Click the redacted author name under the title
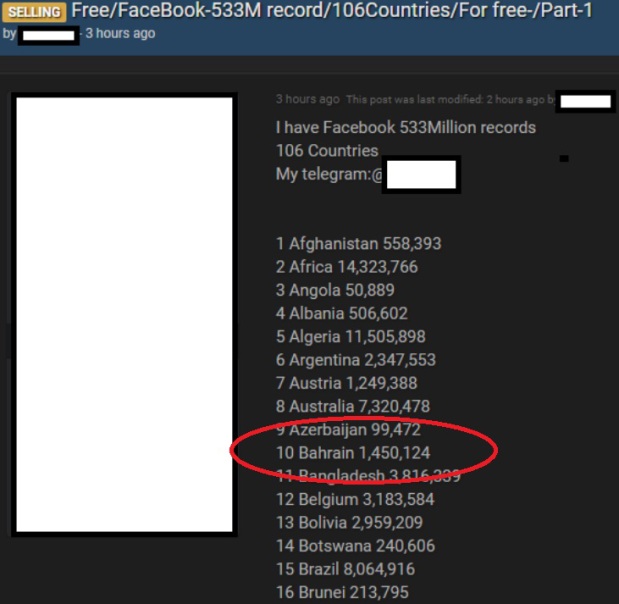 (49, 35)
